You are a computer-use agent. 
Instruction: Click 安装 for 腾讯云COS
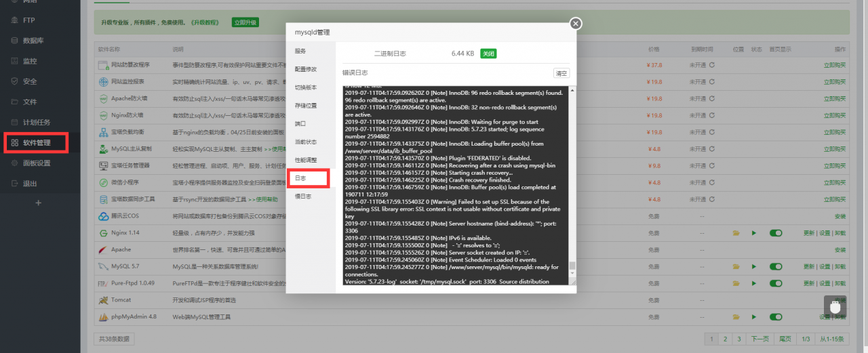pyautogui.click(x=840, y=216)
